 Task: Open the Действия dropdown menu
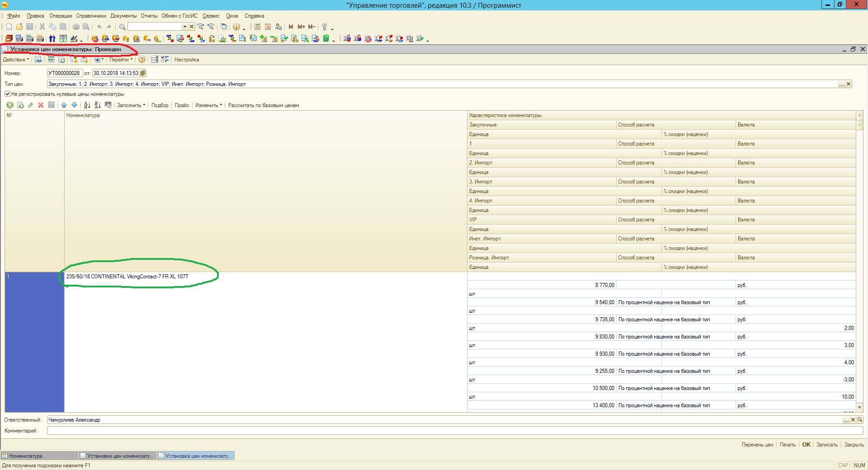tap(16, 60)
